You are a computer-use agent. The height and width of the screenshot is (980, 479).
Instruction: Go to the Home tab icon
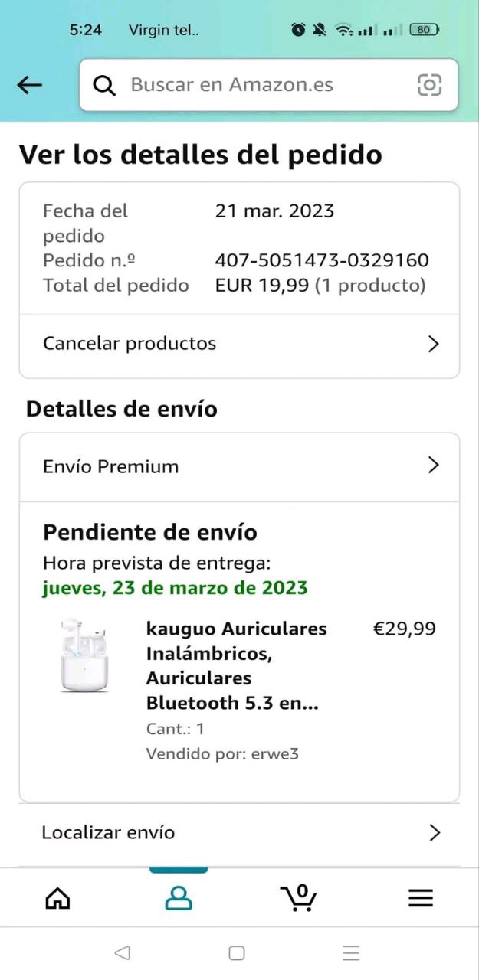57,898
